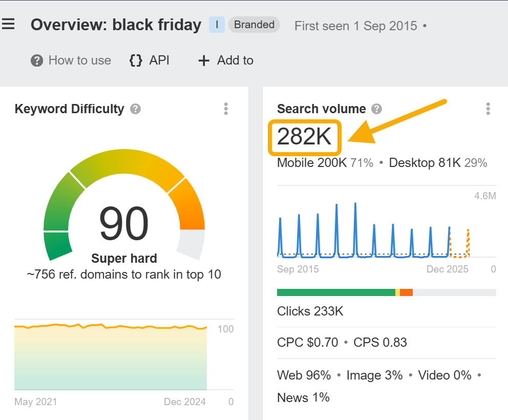Click the blue 'I' intent badge
The height and width of the screenshot is (420, 508).
coord(217,25)
